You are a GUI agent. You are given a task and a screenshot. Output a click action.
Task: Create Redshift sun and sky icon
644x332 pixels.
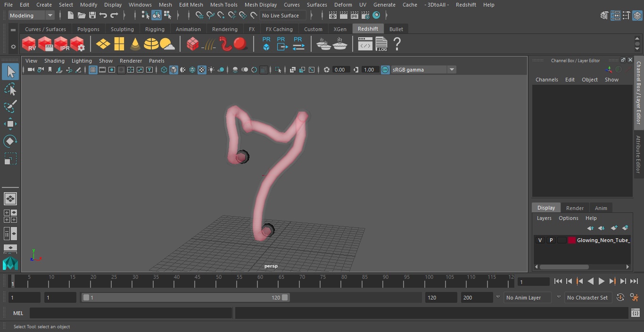[x=167, y=44]
